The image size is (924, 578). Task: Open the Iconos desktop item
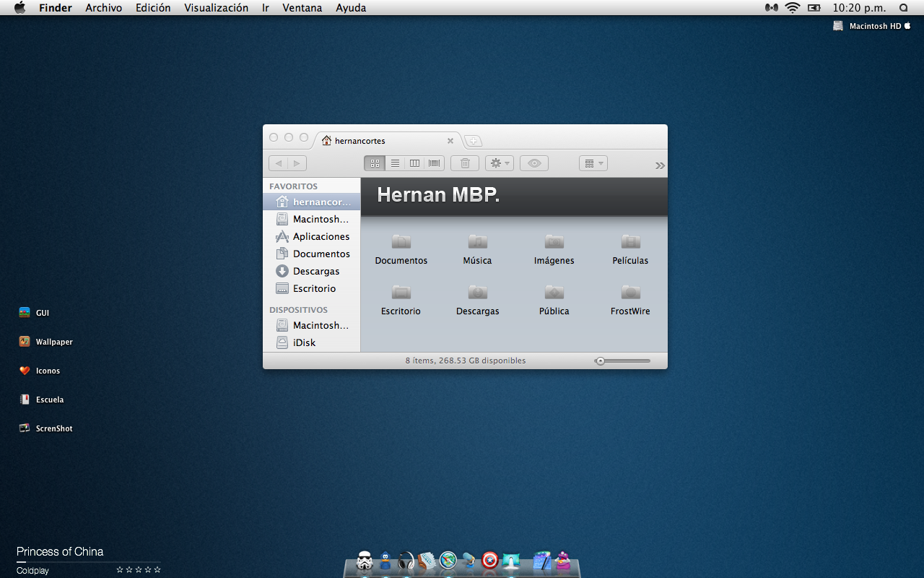click(40, 371)
